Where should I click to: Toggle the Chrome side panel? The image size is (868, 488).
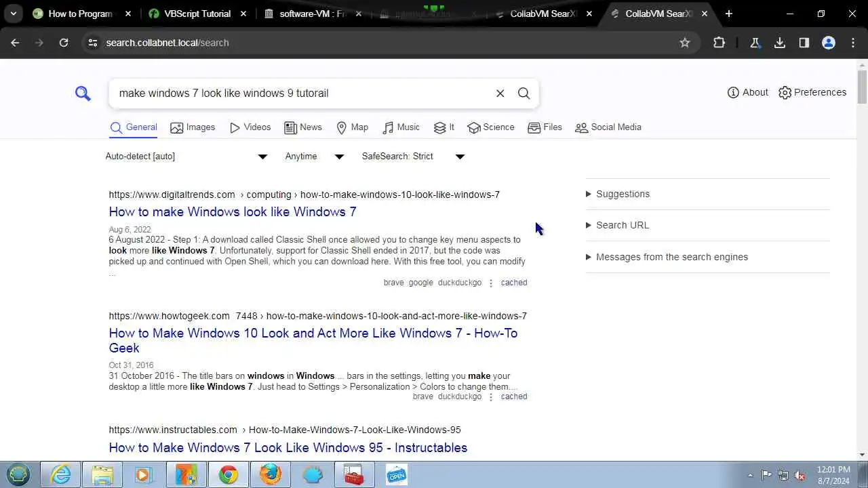(x=804, y=43)
